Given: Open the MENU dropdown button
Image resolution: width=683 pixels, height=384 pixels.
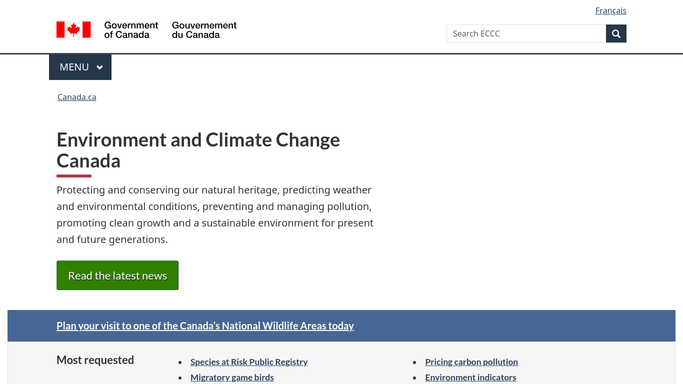Looking at the screenshot, I should [x=80, y=67].
